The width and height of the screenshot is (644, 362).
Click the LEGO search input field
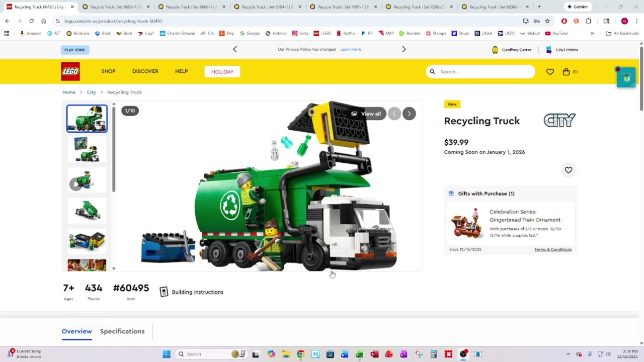pyautogui.click(x=480, y=72)
